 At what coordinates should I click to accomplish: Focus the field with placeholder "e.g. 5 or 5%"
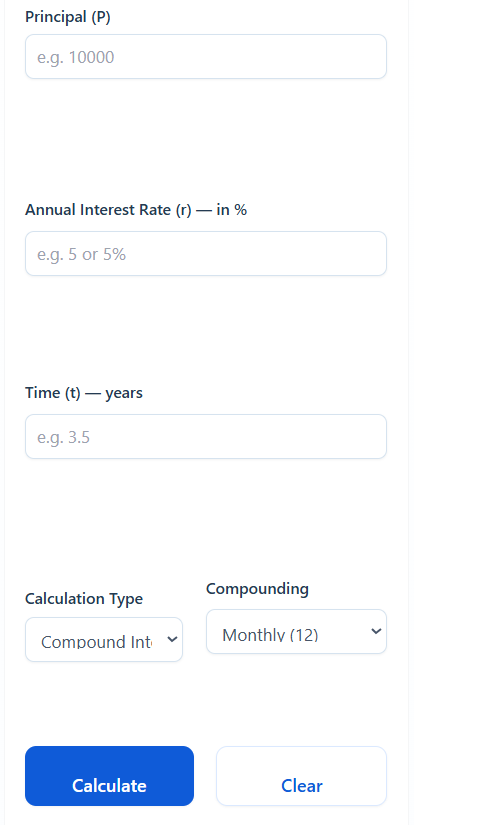pyautogui.click(x=206, y=254)
